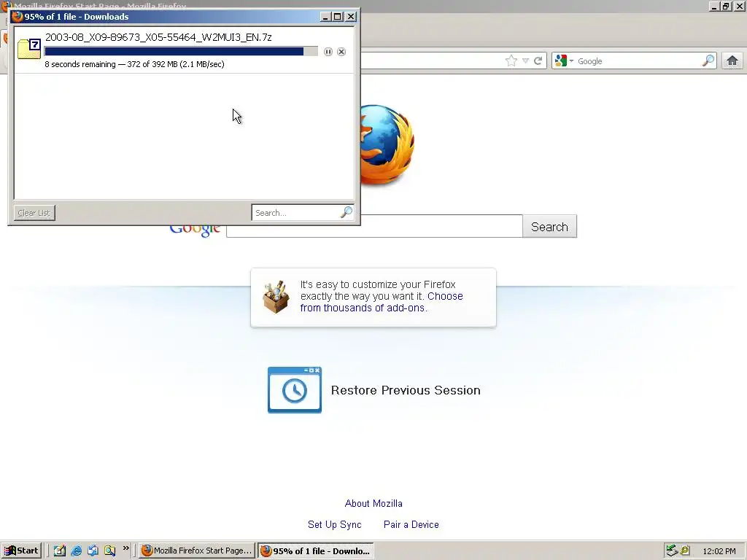
Task: Click the tray icon next to the clock
Action: coord(685,551)
